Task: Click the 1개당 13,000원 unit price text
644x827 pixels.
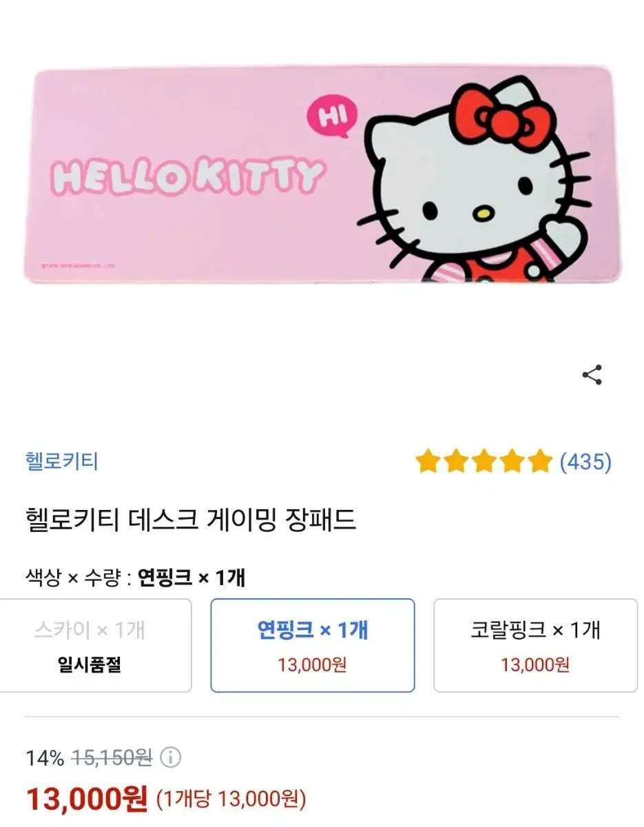Action: tap(231, 799)
